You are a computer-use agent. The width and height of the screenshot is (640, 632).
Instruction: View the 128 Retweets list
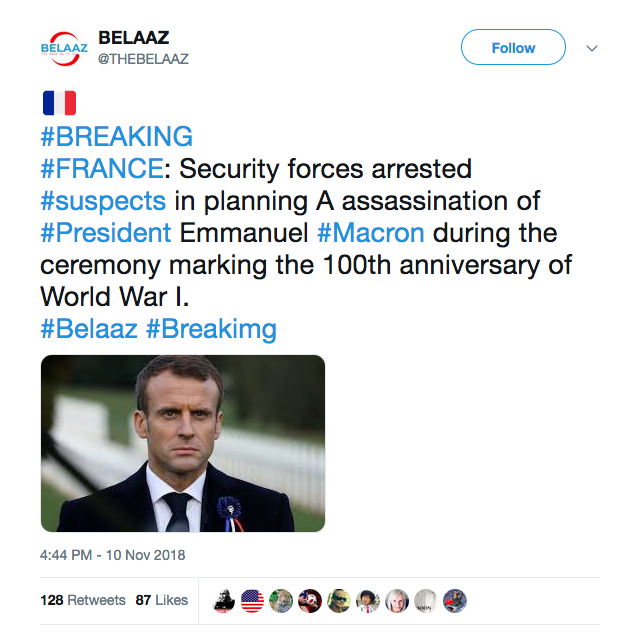pos(83,600)
